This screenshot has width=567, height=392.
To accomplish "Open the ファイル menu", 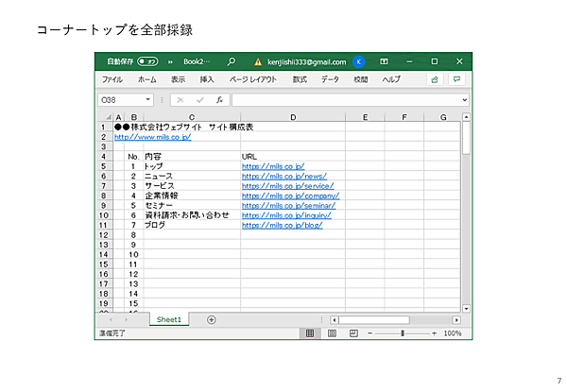I will point(112,79).
